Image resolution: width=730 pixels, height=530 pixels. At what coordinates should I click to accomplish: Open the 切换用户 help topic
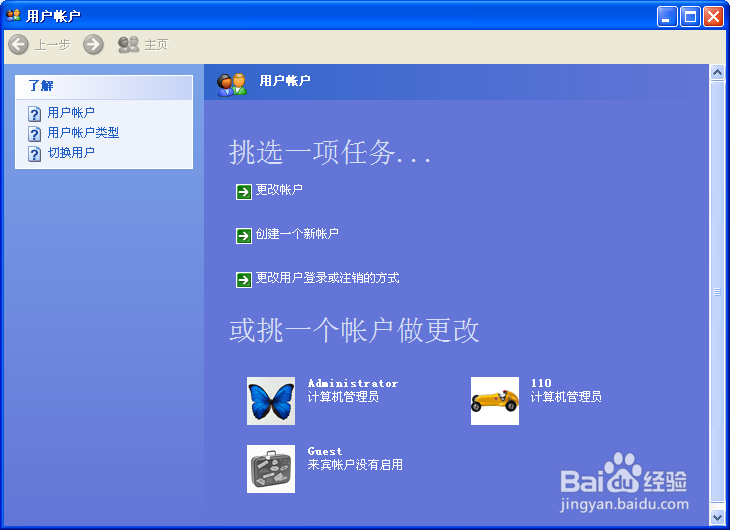pos(71,153)
